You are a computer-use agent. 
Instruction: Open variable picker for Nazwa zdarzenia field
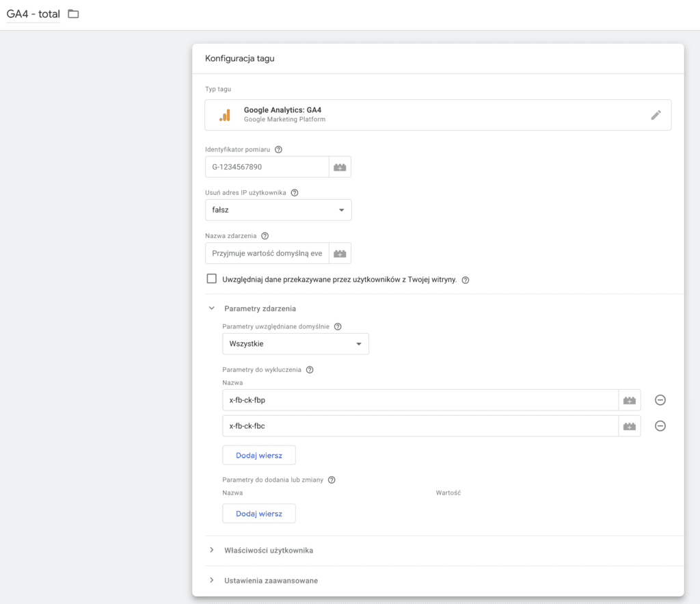pos(340,253)
